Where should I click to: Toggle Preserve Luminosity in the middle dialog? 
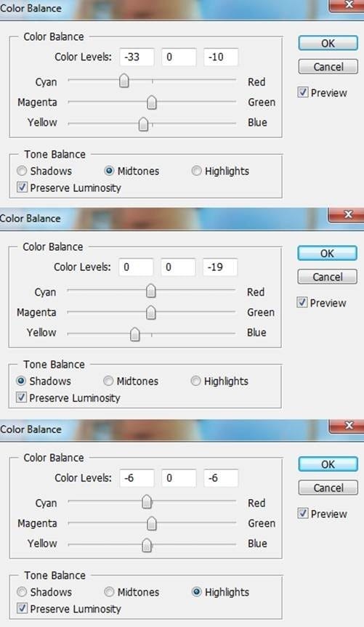click(x=21, y=397)
